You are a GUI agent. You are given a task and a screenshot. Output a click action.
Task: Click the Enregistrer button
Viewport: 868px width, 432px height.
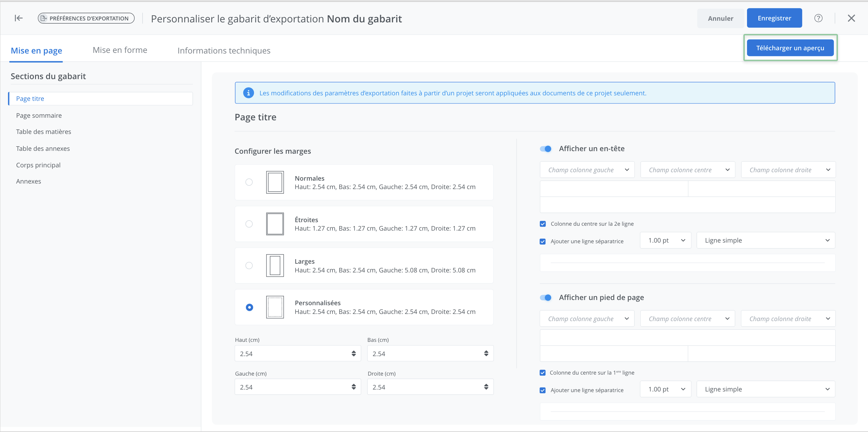774,18
